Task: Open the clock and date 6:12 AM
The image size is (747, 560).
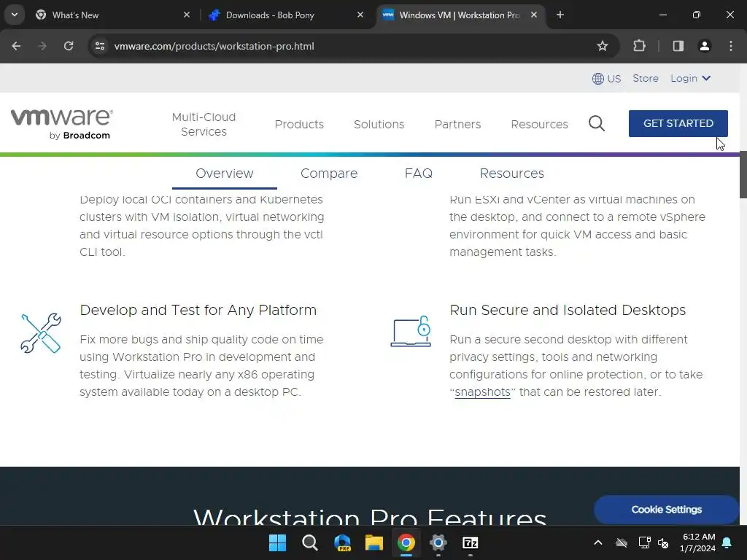Action: tap(698, 542)
